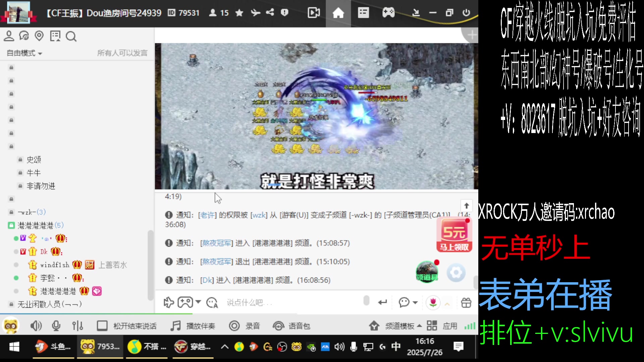
Task: Select user Dk in member list
Action: pos(44,252)
